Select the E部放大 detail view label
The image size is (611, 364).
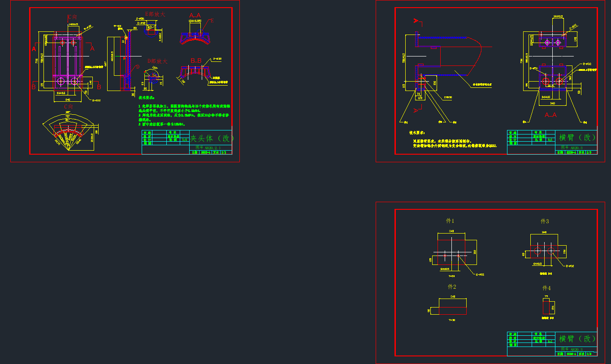click(155, 14)
